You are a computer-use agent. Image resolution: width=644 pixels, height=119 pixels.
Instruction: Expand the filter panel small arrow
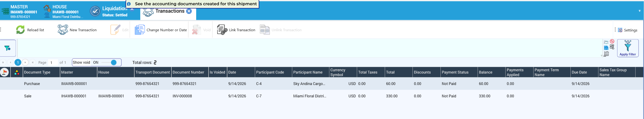[x=602, y=56]
